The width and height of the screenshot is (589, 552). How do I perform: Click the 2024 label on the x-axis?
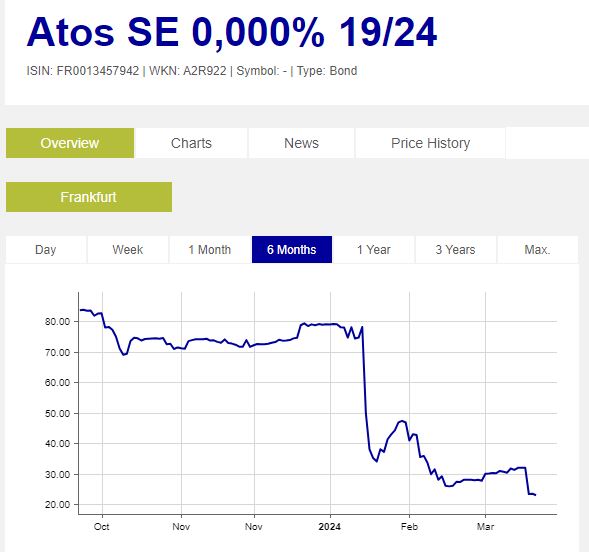pos(329,527)
